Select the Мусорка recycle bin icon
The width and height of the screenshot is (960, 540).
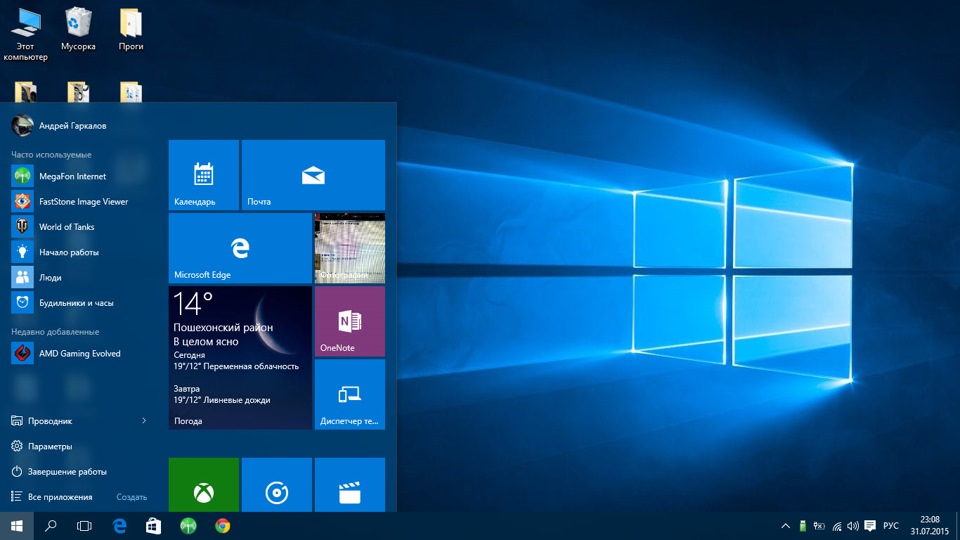click(x=78, y=29)
